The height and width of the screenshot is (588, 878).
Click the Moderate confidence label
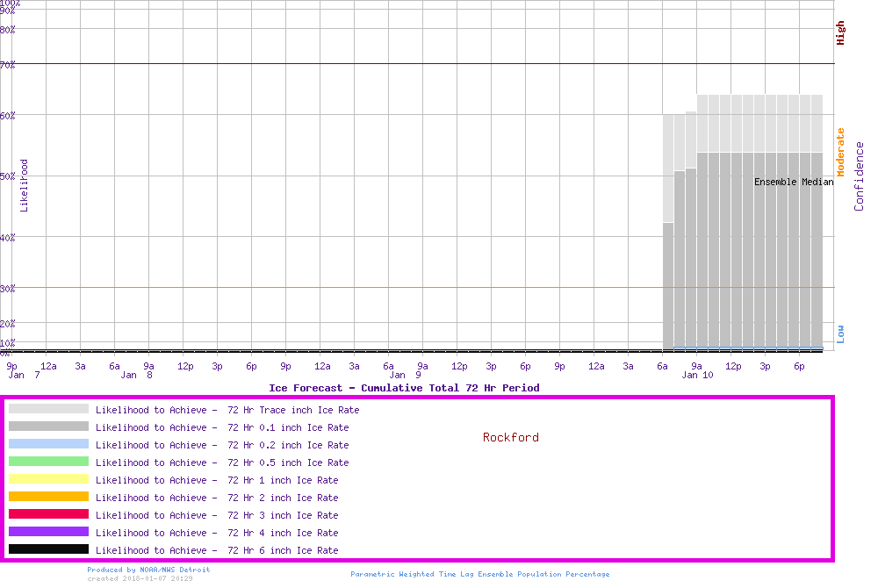840,152
